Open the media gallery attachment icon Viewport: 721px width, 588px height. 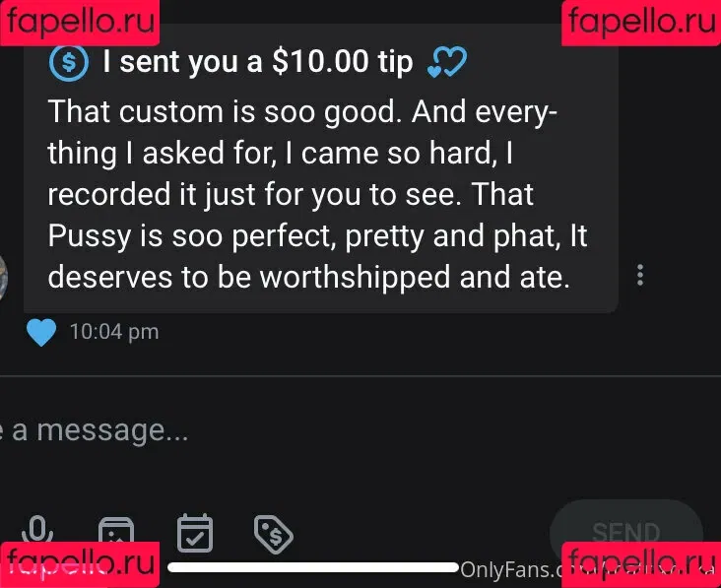tap(116, 531)
